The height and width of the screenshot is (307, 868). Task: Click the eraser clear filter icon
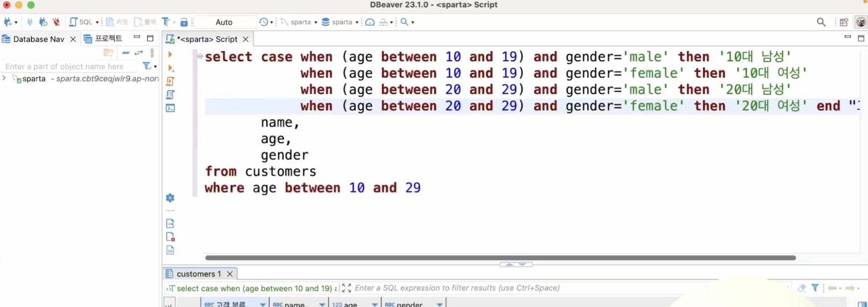click(802, 288)
